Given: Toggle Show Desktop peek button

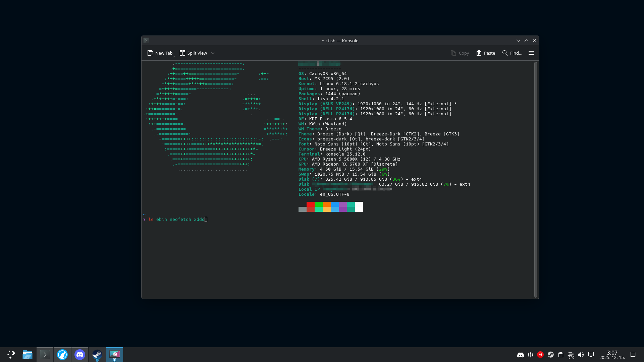Looking at the screenshot, I should pos(633,355).
